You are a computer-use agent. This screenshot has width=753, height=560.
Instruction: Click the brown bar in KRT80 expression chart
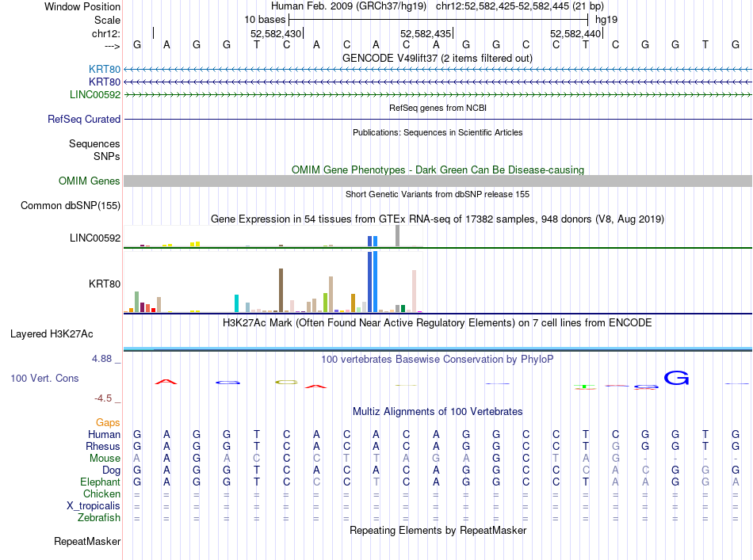tap(281, 291)
